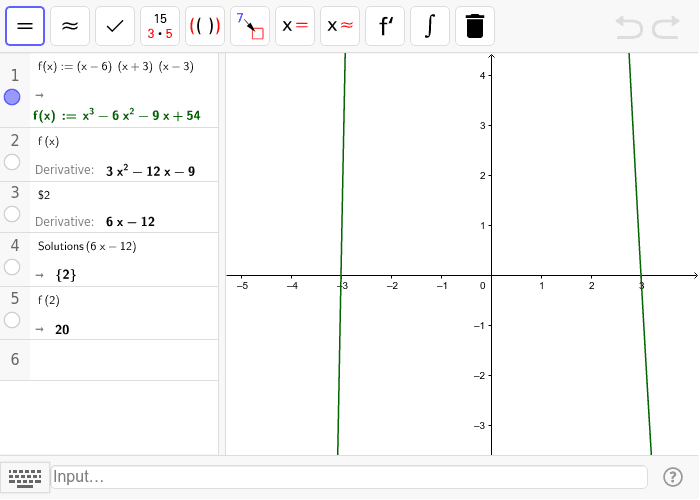The image size is (700, 500).
Task: Click the Solutions(6x − 12) input
Action: [x=87, y=246]
